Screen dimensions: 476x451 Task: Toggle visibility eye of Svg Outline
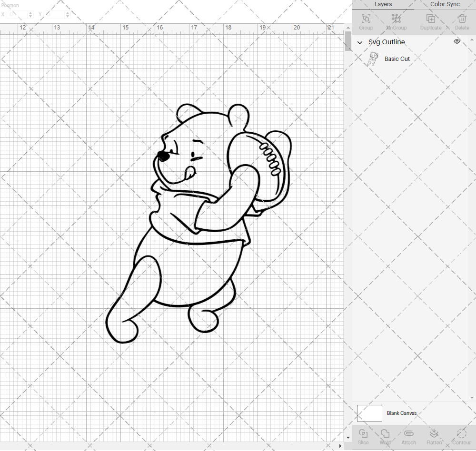coord(457,41)
